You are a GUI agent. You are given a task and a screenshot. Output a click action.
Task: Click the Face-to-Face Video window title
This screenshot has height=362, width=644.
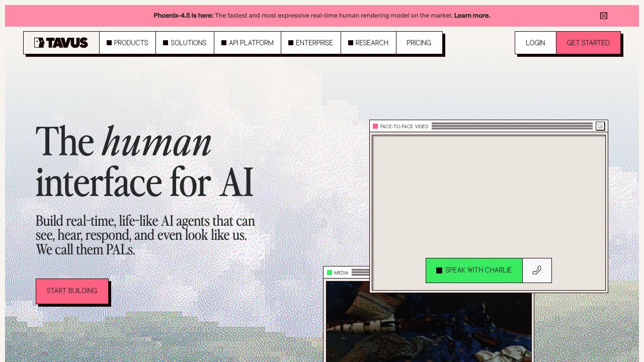coord(405,126)
